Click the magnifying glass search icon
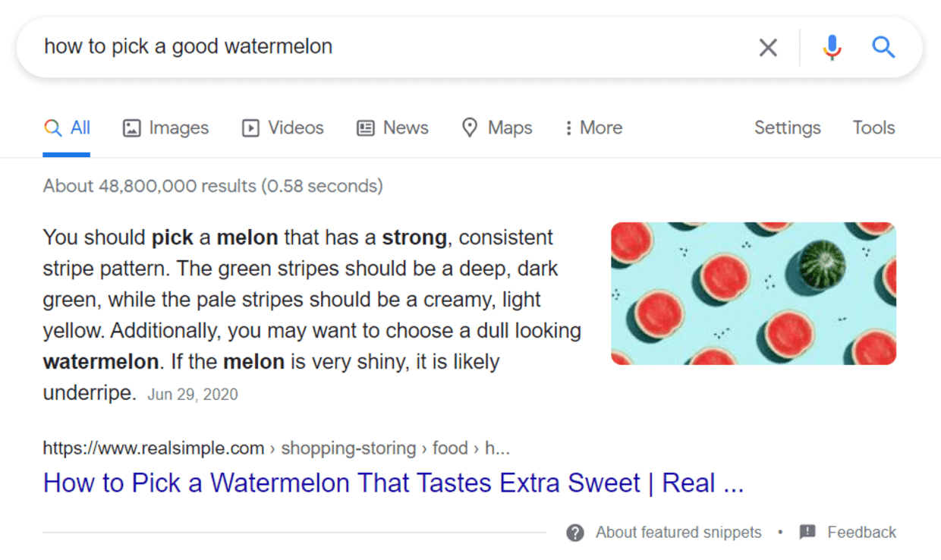The width and height of the screenshot is (941, 560). coord(883,47)
